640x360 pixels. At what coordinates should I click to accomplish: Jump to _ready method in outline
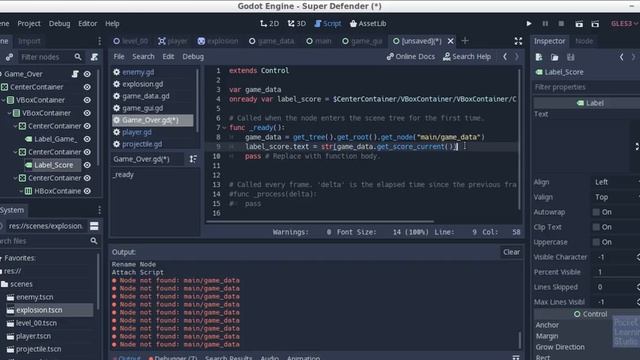(123, 175)
